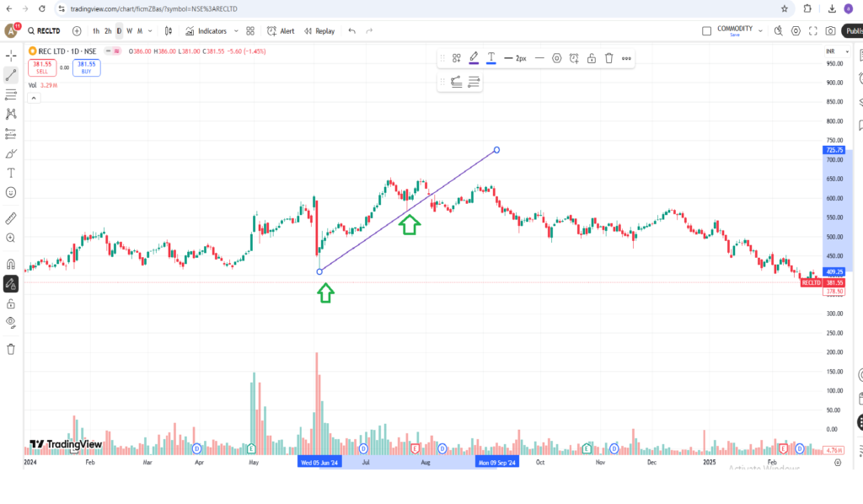Viewport: 863px width, 504px height.
Task: Open the Fibonacci retracement tools
Action: tap(11, 94)
